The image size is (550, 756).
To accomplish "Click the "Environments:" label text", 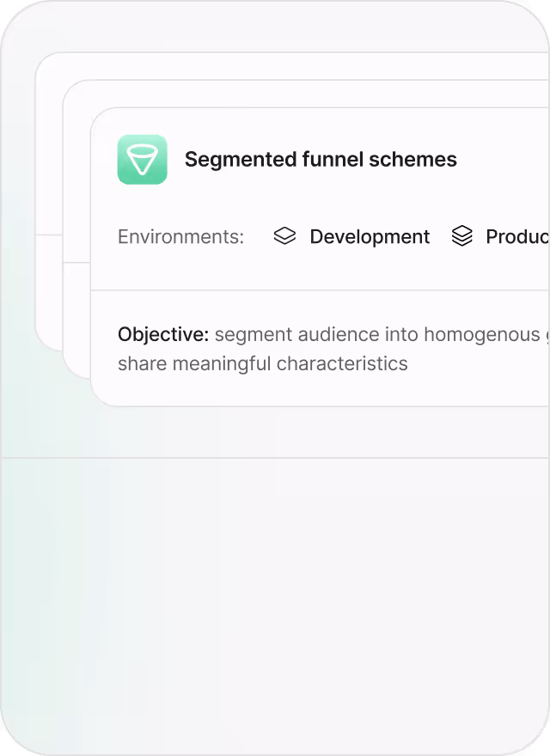I will pos(180,237).
